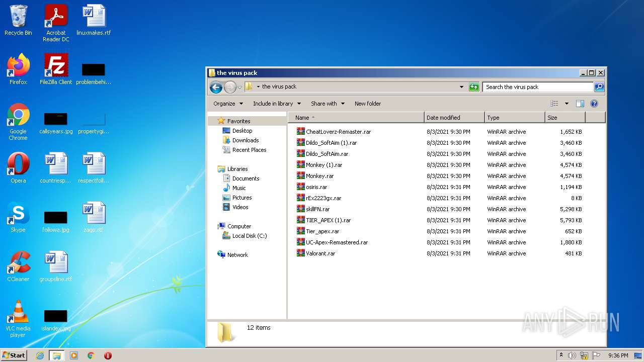Open more view options dropdown arrow
Screen dimensions: 644x362
[x=567, y=104]
